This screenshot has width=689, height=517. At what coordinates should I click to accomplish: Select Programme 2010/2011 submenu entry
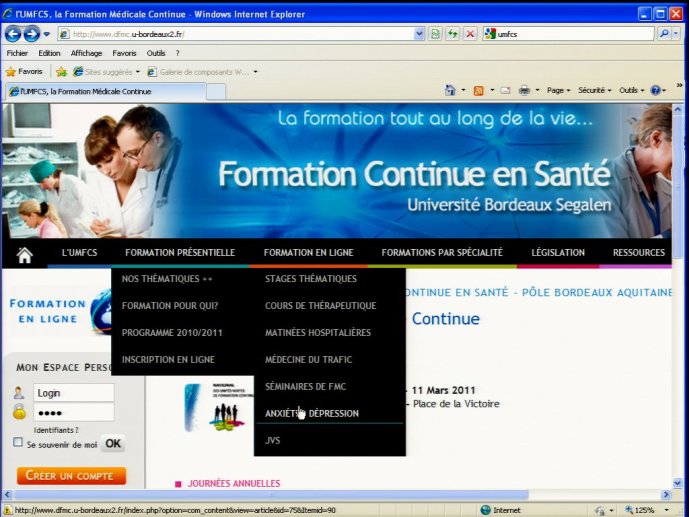point(172,333)
